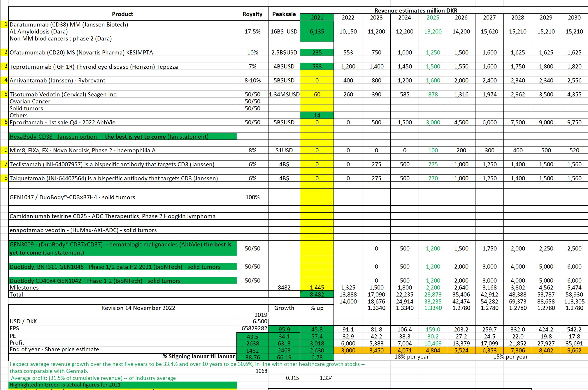Select the "Peaksale" header cell
Image resolution: width=588 pixels, height=390 pixels.
[x=284, y=14]
